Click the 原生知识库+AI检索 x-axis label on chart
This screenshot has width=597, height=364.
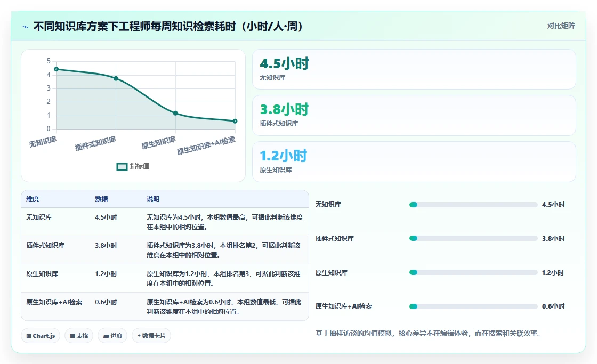point(206,145)
